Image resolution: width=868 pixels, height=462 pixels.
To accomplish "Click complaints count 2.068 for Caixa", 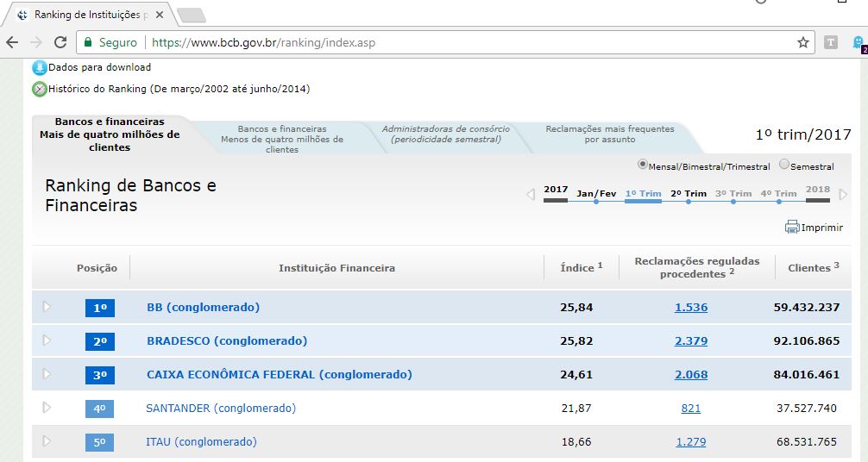I will tap(691, 375).
